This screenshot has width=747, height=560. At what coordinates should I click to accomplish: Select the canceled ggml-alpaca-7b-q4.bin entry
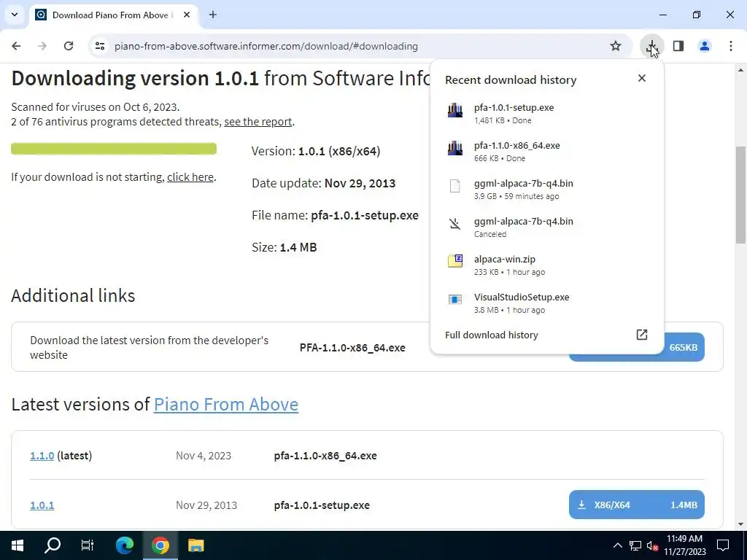point(547,227)
